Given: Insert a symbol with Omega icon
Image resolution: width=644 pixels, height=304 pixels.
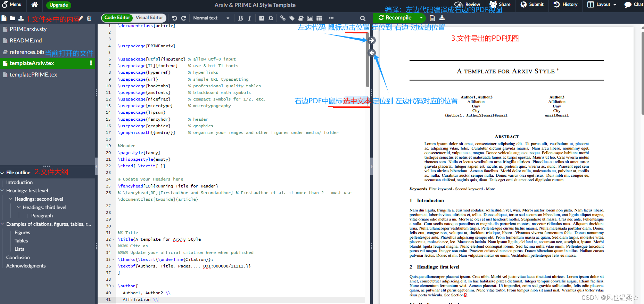Looking at the screenshot, I should 271,18.
